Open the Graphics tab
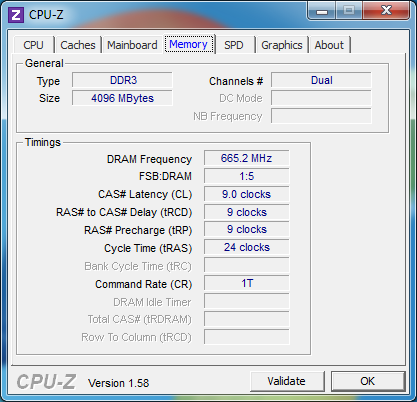This screenshot has height=402, width=417. coord(282,45)
